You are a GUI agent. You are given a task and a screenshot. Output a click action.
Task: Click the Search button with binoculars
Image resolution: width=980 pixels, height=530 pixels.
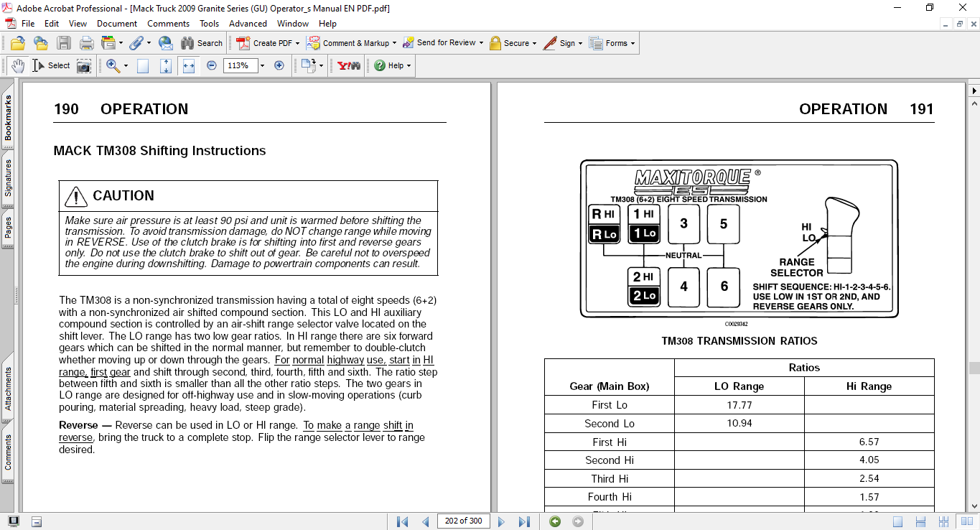click(202, 43)
